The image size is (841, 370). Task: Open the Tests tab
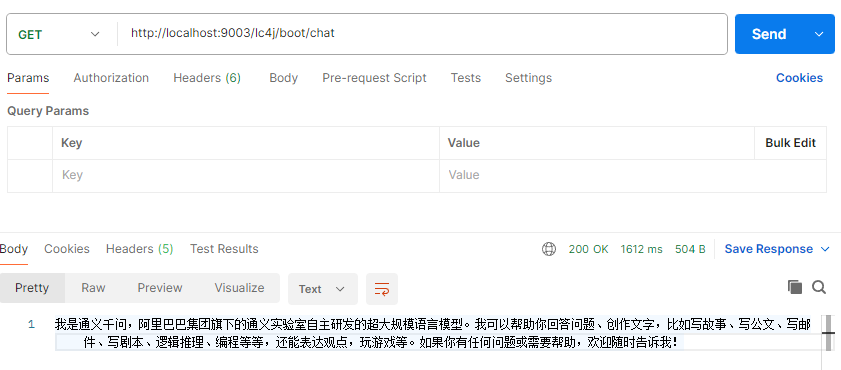[x=466, y=78]
